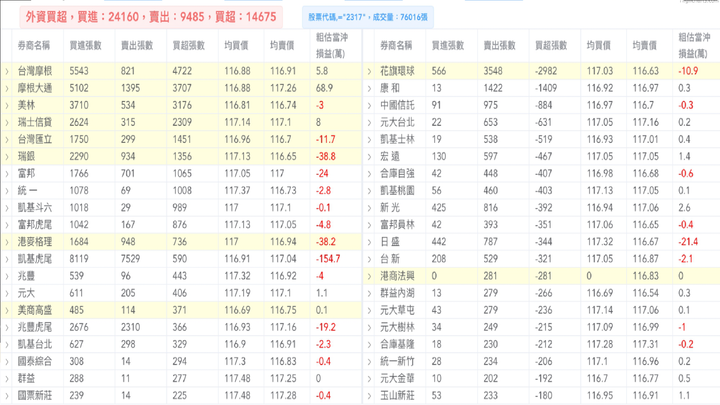Expand the 摩根大通 row chevron
The width and height of the screenshot is (720, 405).
click(x=7, y=88)
